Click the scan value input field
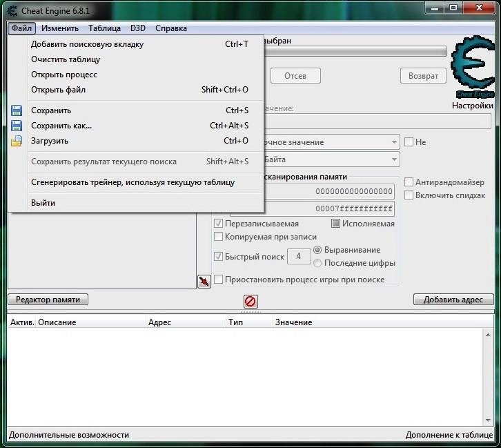Image resolution: width=501 pixels, height=448 pixels. tap(377, 121)
